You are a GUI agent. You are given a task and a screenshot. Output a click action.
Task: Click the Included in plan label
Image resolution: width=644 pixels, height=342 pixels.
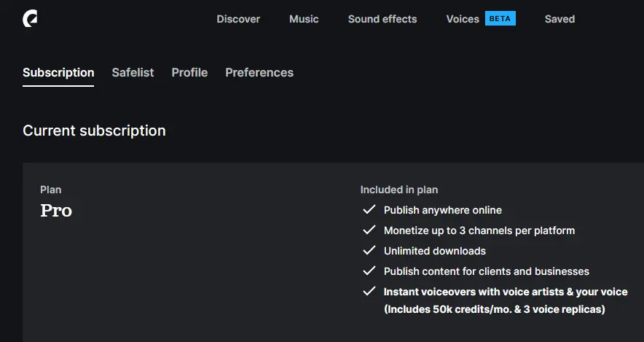pos(398,190)
